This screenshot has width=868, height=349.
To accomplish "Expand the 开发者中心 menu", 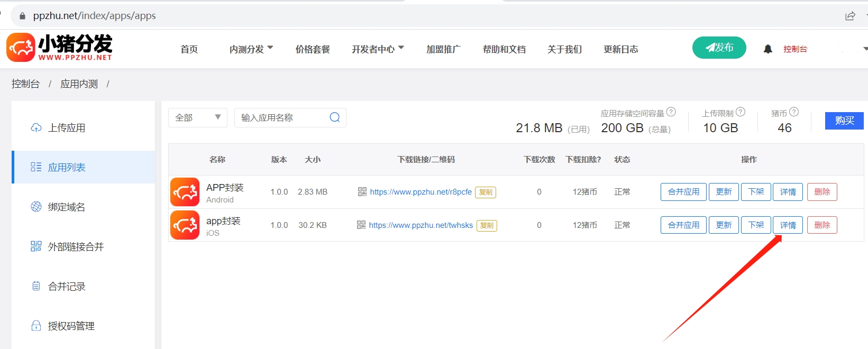I will 377,49.
